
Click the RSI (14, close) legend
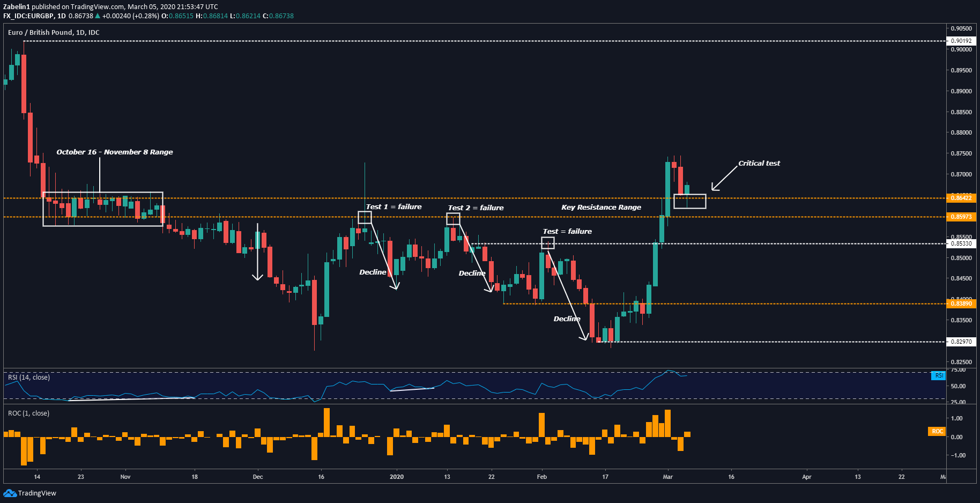[29, 378]
